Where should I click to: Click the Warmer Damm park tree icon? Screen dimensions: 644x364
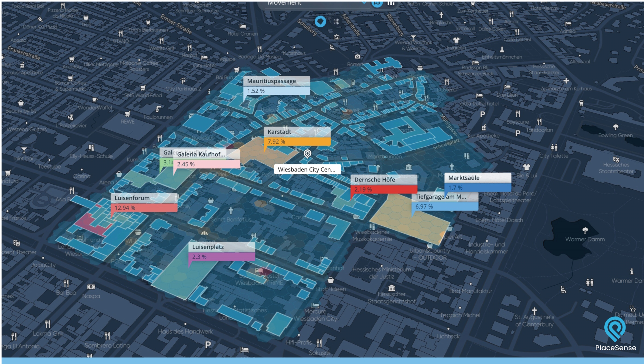[x=585, y=230]
